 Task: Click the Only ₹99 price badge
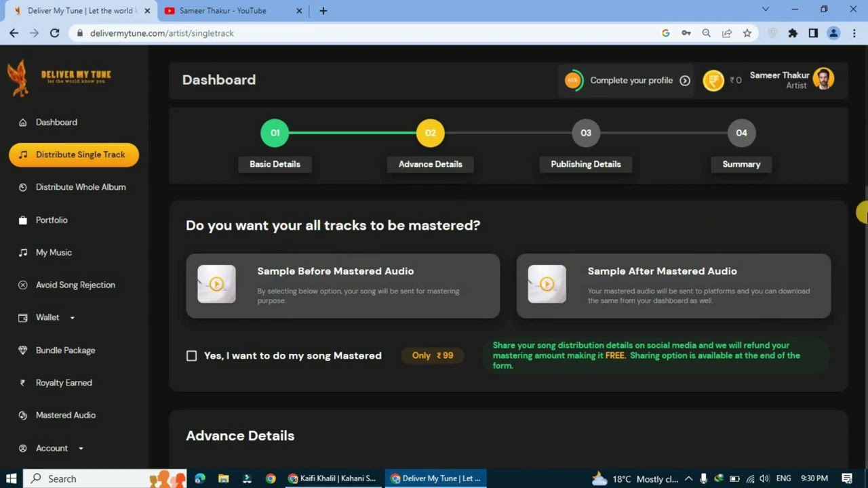[433, 356]
